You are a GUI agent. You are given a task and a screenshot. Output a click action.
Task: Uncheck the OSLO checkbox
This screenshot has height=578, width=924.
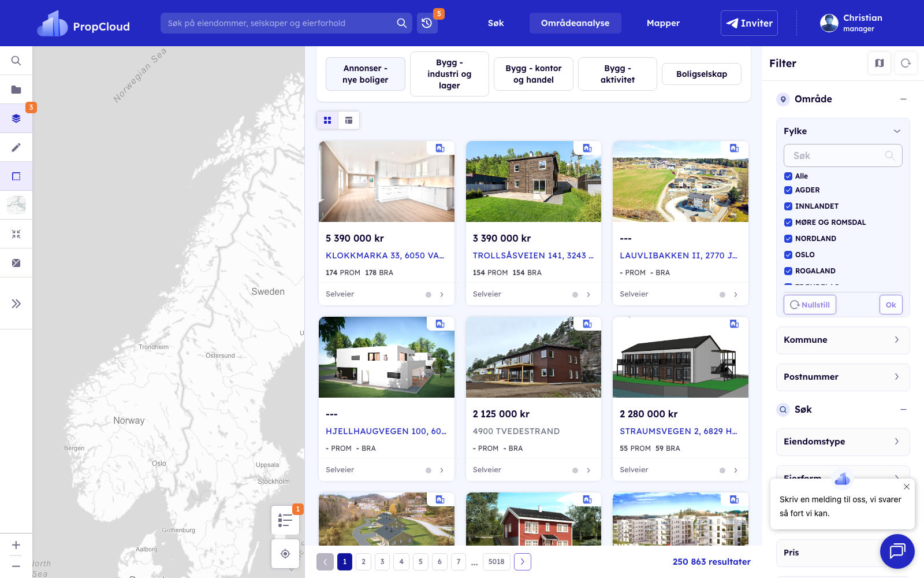click(788, 255)
